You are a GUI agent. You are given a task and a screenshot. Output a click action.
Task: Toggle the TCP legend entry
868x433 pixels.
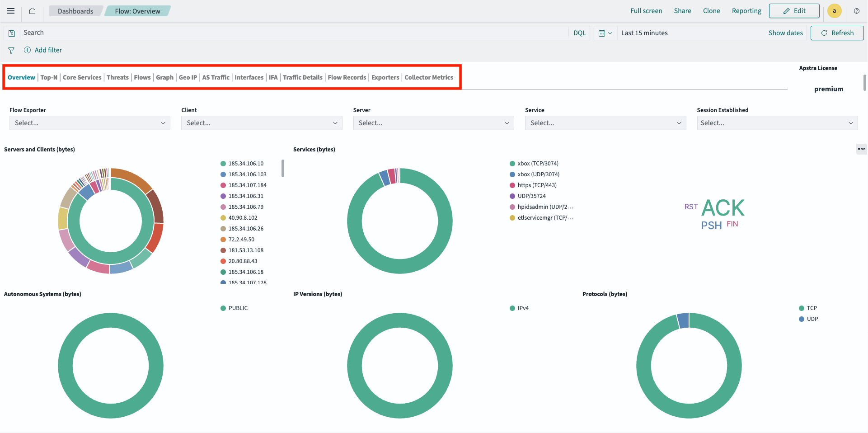click(808, 308)
